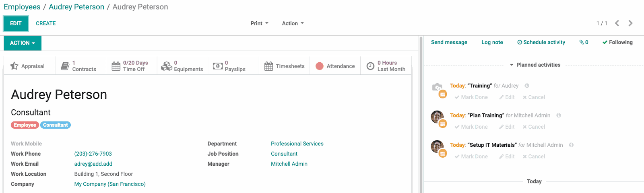Open the Time Off calendar icon
The image size is (644, 193).
[116, 66]
